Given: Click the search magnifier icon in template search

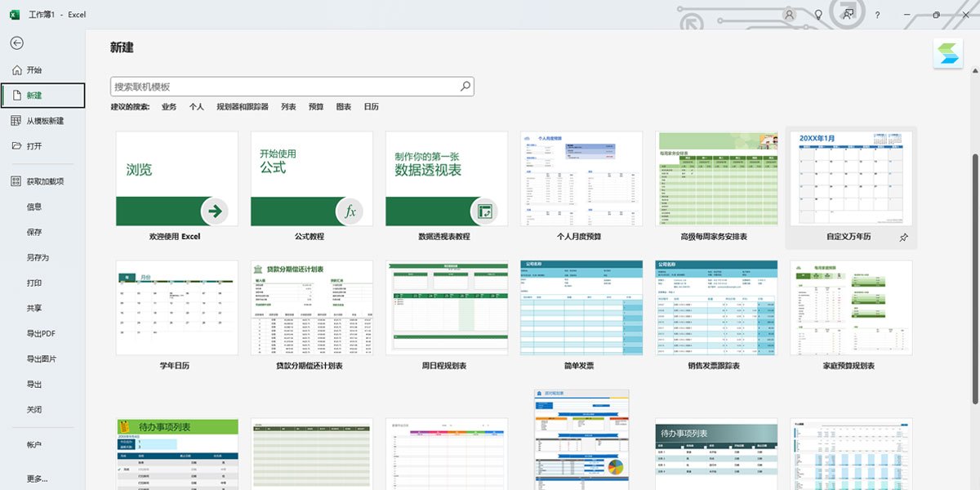Looking at the screenshot, I should (x=465, y=85).
